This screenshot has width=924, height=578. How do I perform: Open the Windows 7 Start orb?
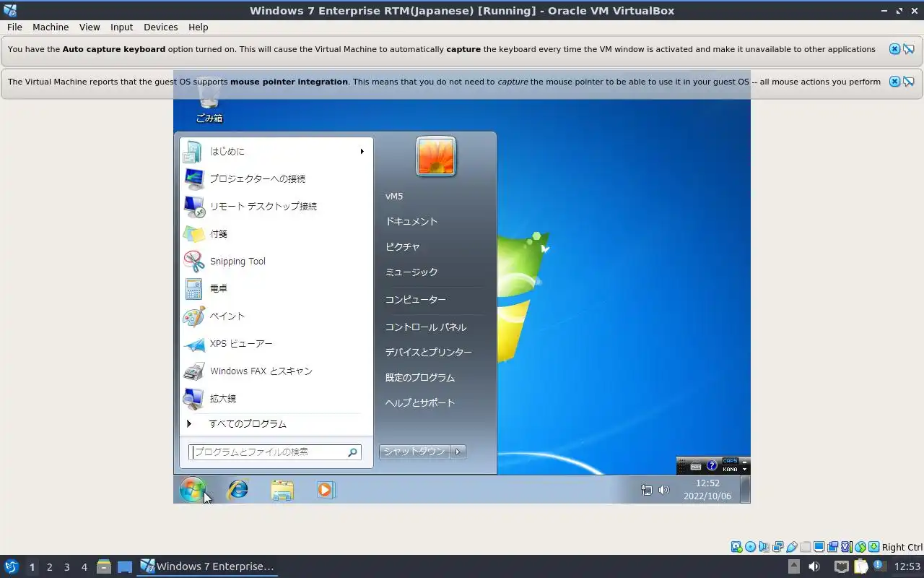point(192,490)
